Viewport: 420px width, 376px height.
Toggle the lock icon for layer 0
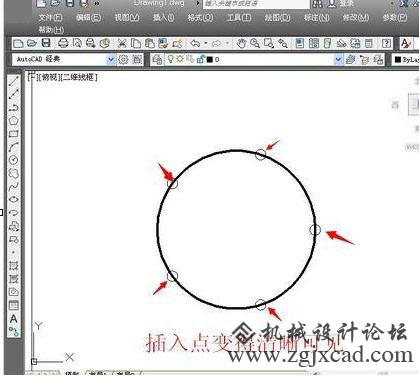click(200, 59)
